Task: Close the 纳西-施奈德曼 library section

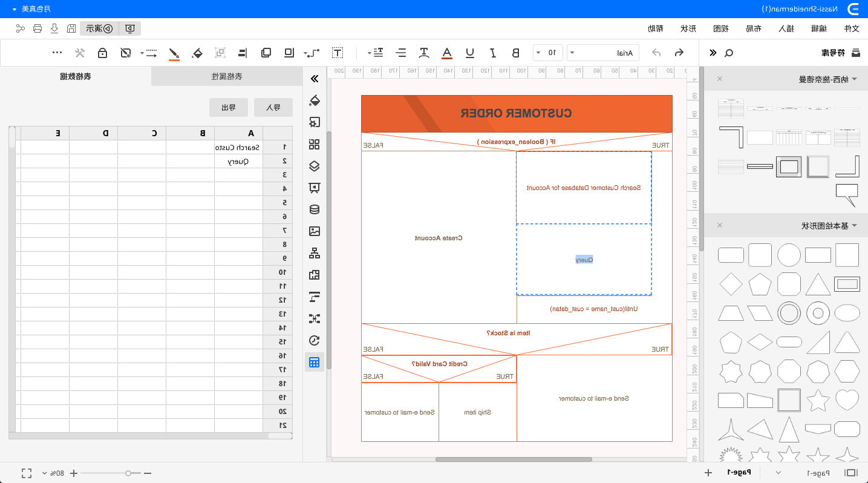Action: pyautogui.click(x=720, y=79)
